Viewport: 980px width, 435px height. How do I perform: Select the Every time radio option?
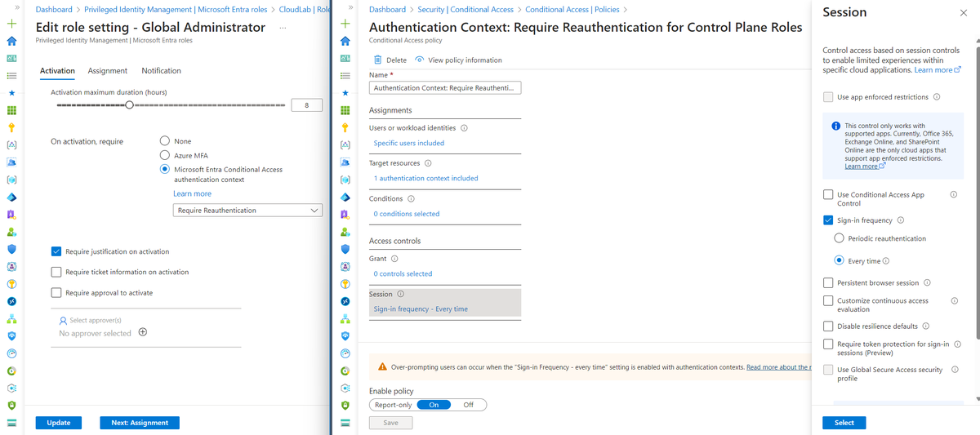coord(840,261)
